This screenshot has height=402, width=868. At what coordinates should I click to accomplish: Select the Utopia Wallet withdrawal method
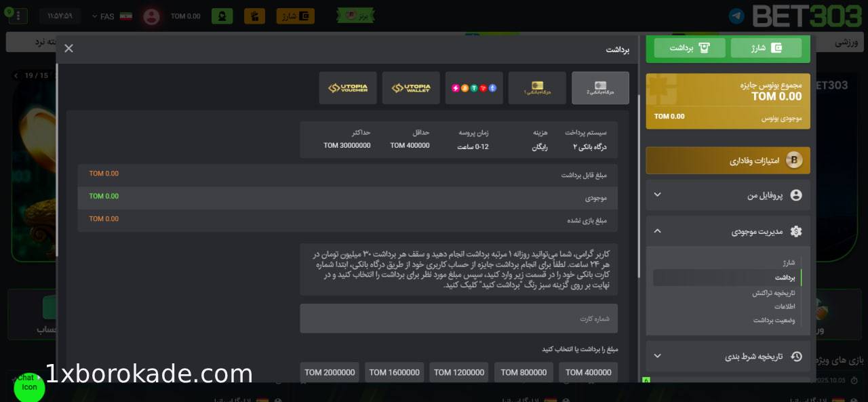pyautogui.click(x=411, y=88)
